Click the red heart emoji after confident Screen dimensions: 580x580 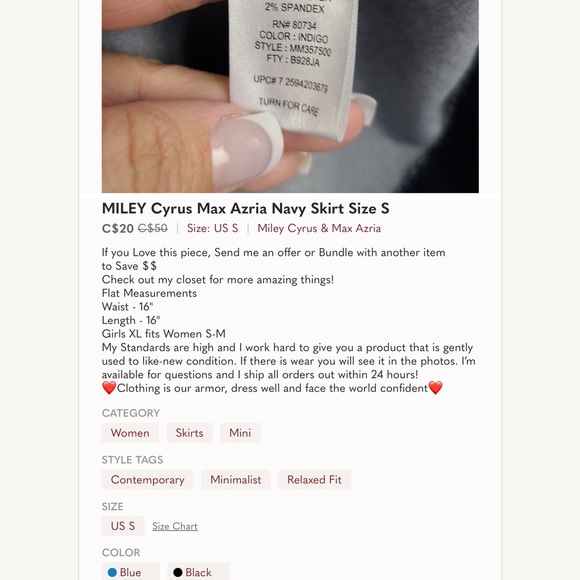[435, 388]
